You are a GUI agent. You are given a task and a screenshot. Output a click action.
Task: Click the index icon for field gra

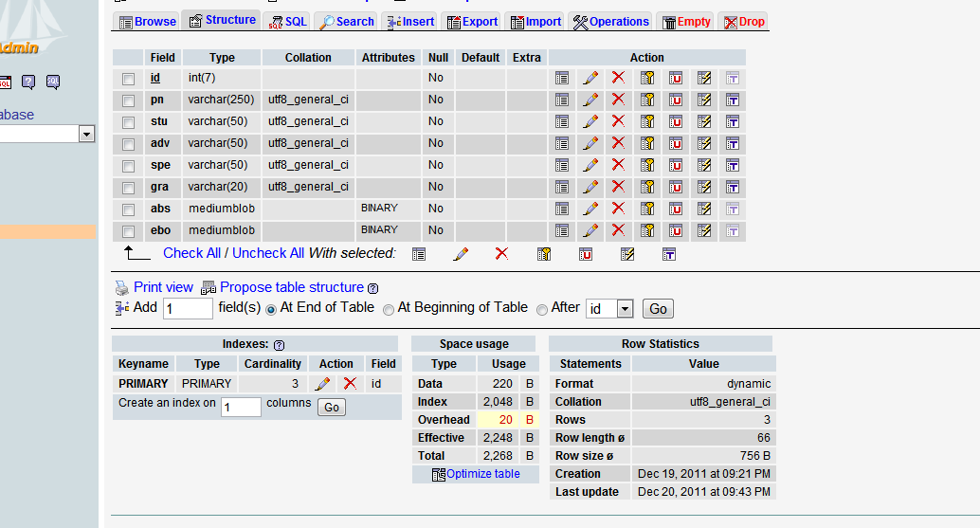click(x=704, y=187)
